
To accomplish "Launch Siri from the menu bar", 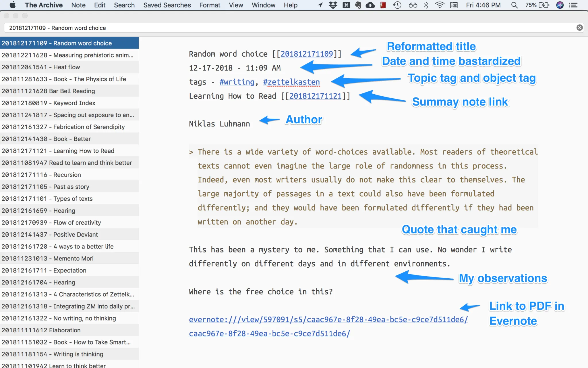I will (560, 5).
